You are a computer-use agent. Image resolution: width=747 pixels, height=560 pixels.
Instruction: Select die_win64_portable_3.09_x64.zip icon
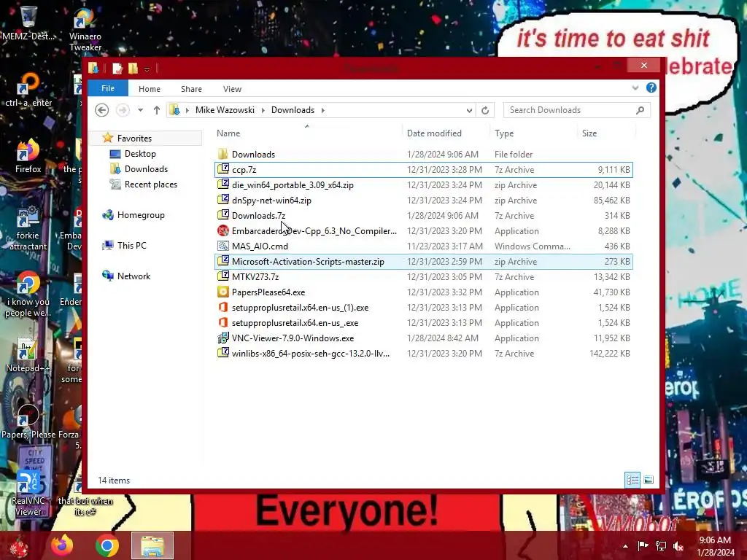(x=222, y=184)
